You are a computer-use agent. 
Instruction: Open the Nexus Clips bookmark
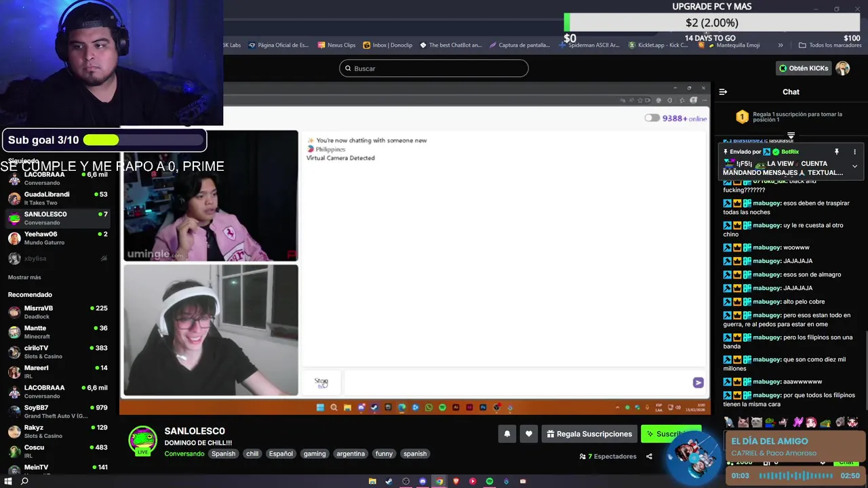click(336, 45)
